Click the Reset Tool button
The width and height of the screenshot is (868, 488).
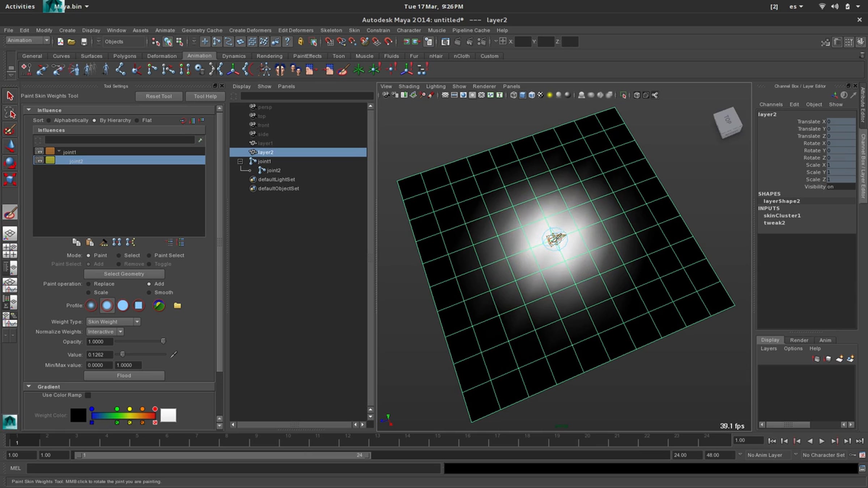[159, 96]
